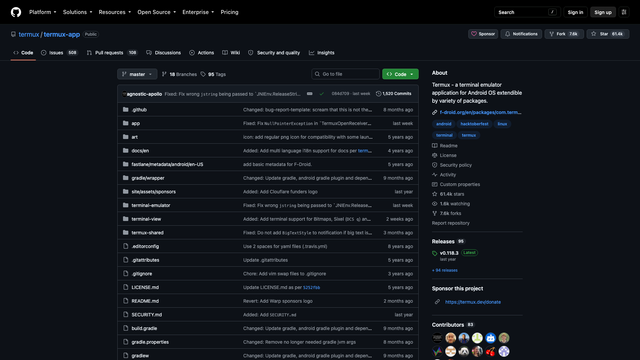Open LICENSE.md file
The width and height of the screenshot is (640, 360).
point(145,287)
